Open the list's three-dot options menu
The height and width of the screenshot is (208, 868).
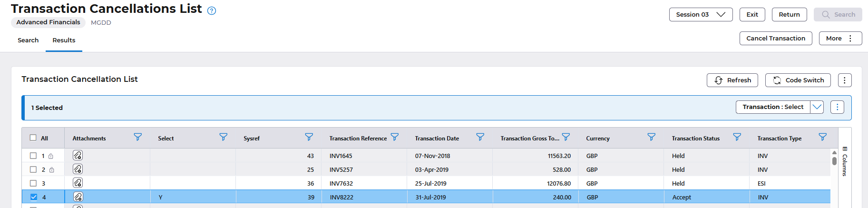coord(845,80)
